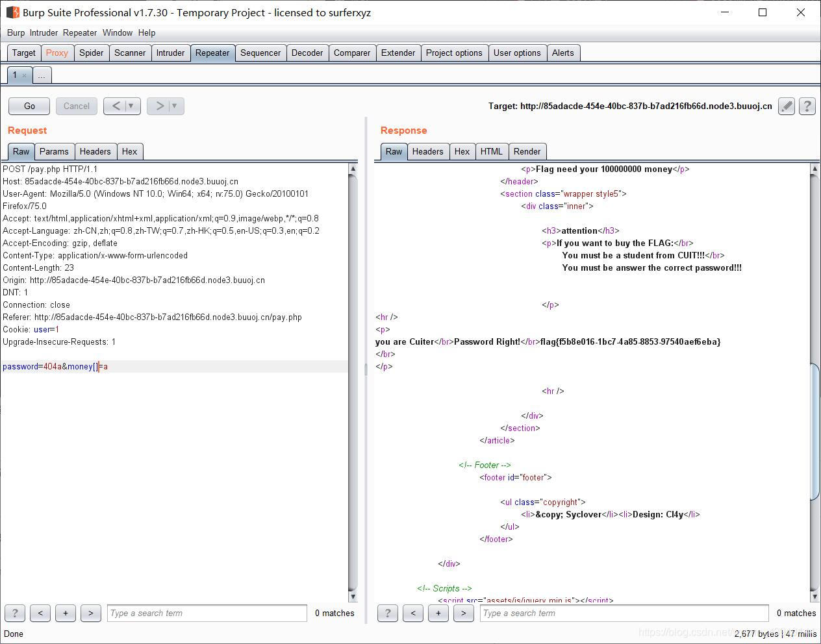Switch to the Spider tab
Image resolution: width=821 pixels, height=644 pixels.
tap(92, 53)
